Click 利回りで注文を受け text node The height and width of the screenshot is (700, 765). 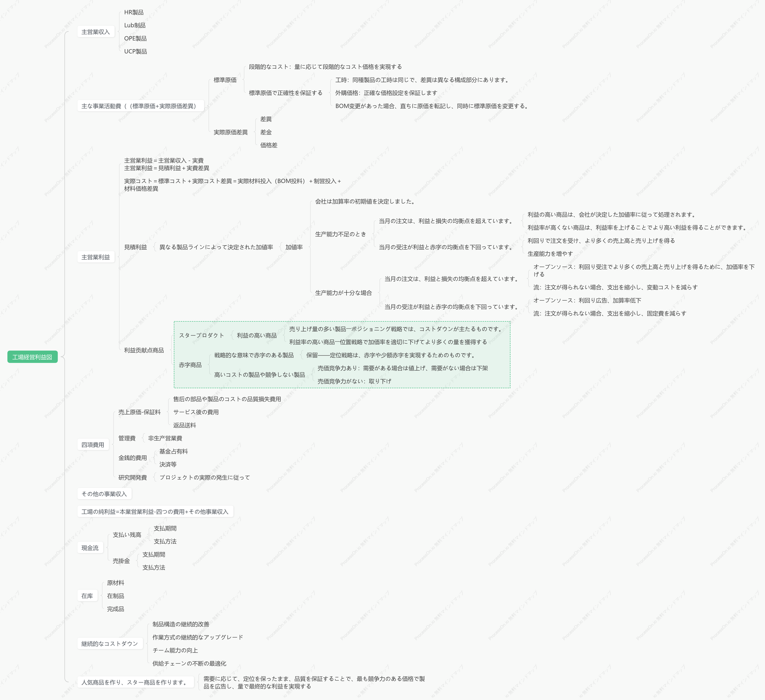click(x=601, y=241)
